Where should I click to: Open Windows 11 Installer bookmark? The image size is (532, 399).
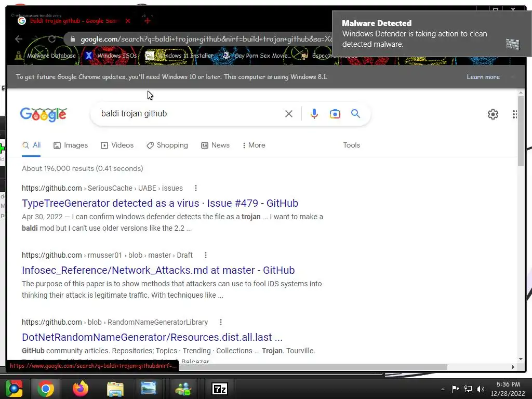click(x=179, y=56)
